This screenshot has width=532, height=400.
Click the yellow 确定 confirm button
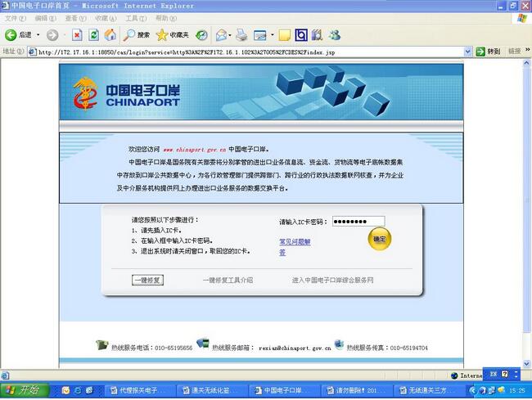click(x=379, y=239)
